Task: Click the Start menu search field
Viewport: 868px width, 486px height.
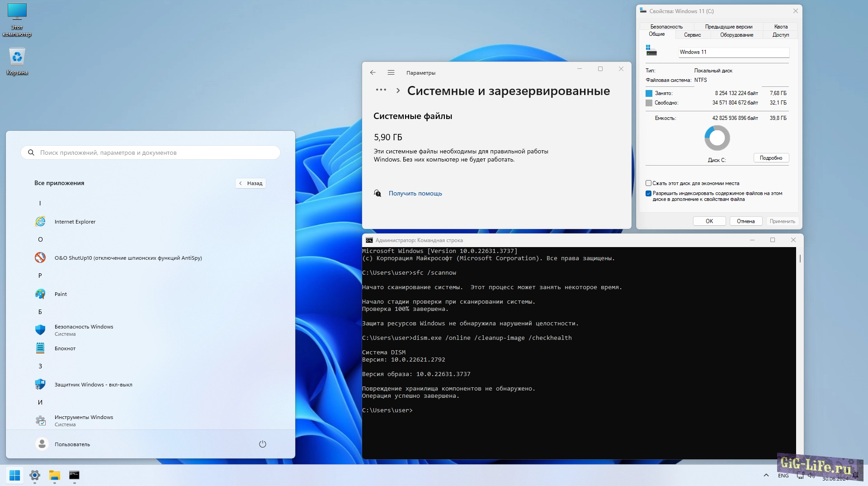Action: coord(151,153)
